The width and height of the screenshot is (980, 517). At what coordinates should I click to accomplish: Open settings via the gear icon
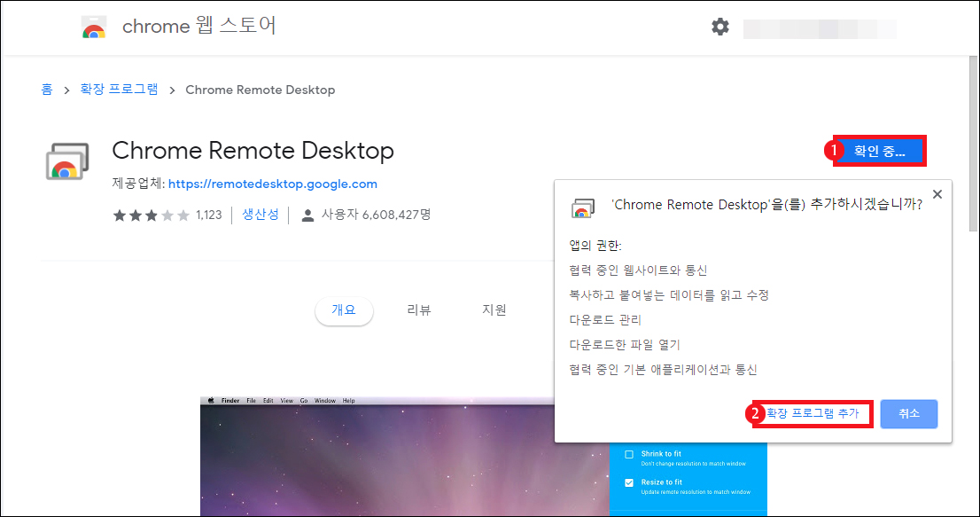720,27
